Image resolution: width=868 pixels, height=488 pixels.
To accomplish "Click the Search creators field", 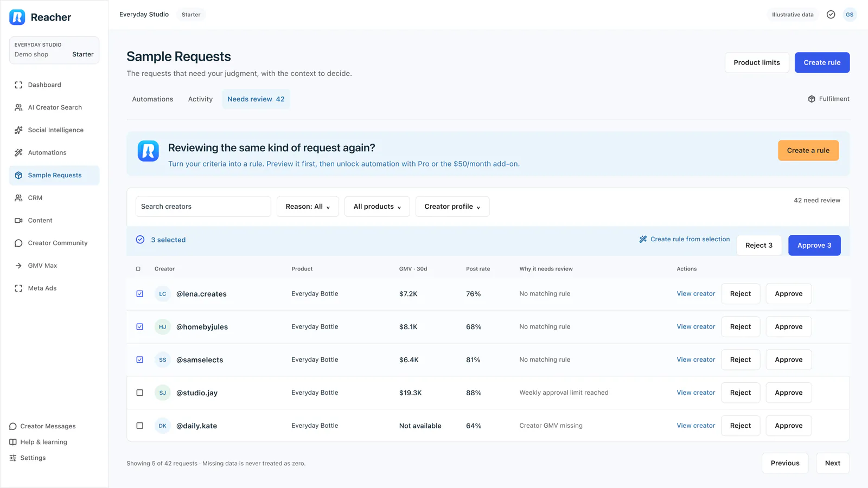I will tap(203, 207).
